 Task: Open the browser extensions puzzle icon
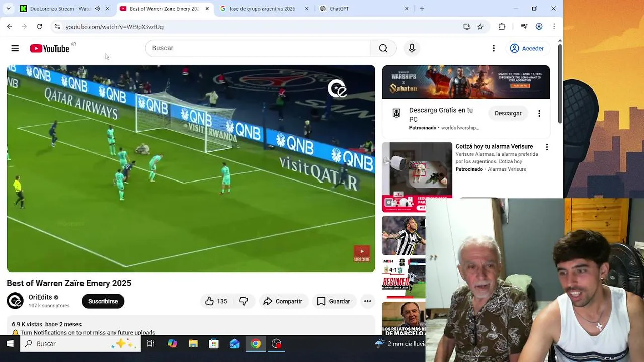coord(502,27)
